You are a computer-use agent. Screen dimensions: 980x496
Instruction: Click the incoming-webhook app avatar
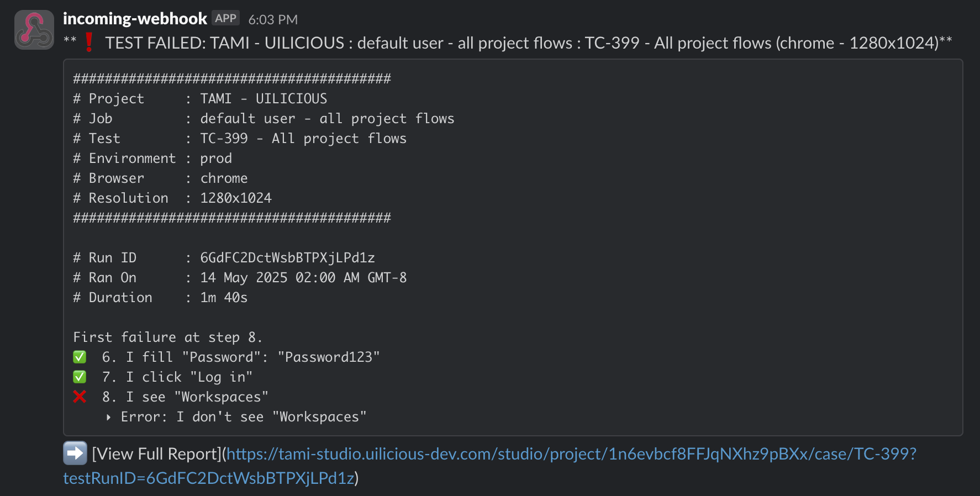coord(34,30)
